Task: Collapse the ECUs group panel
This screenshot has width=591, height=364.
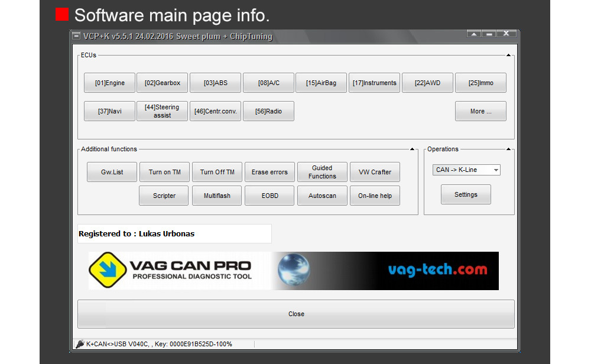Action: [x=508, y=55]
